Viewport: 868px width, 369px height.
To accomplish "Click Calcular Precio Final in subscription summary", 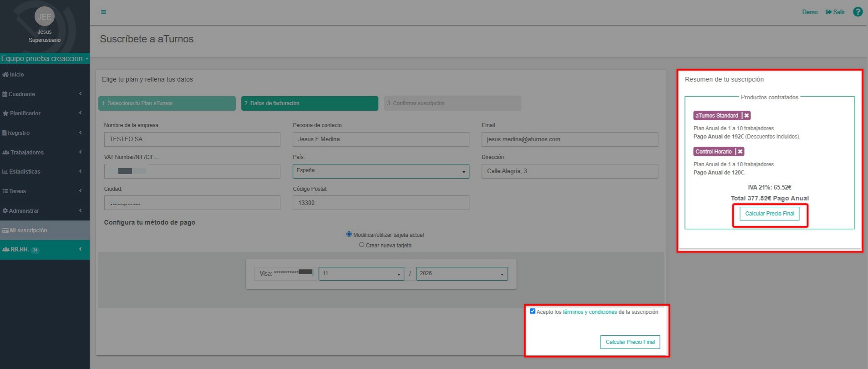I will [769, 214].
